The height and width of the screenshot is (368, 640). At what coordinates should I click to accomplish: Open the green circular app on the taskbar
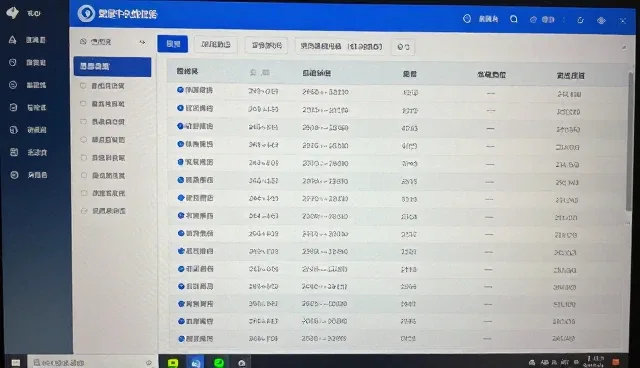pos(219,362)
